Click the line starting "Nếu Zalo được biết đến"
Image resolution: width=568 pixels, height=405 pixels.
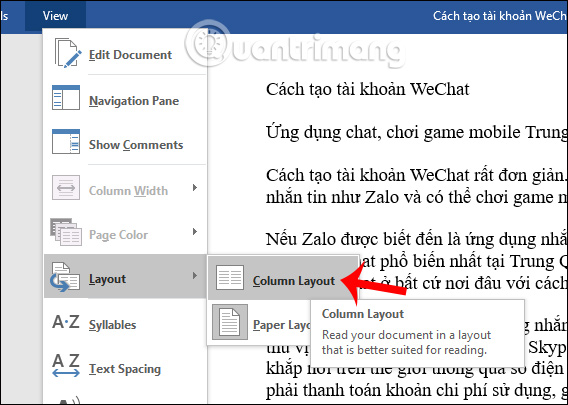[x=417, y=239]
